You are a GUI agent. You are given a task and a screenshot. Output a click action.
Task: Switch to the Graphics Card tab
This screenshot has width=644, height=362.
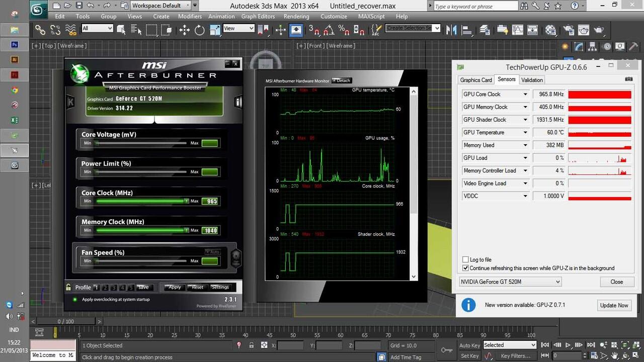coord(475,80)
